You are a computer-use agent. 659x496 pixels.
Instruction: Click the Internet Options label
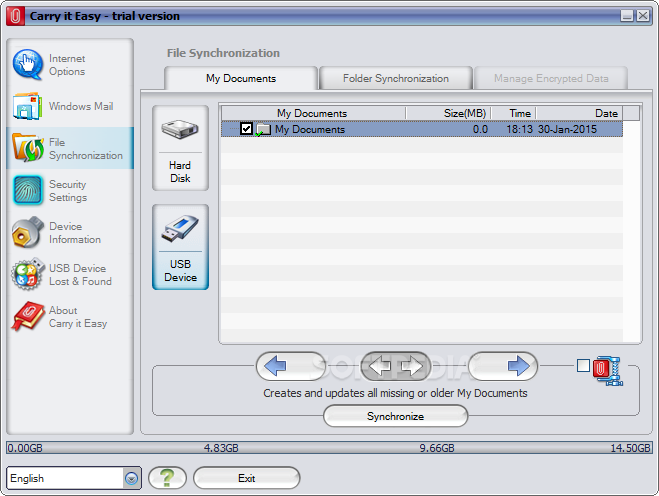point(67,65)
